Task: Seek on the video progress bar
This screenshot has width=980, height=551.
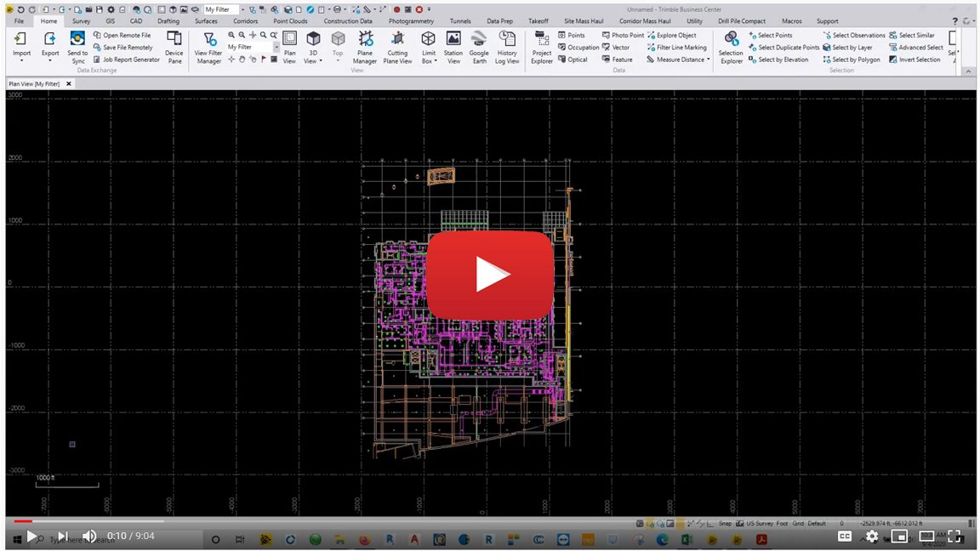Action: tap(490, 521)
